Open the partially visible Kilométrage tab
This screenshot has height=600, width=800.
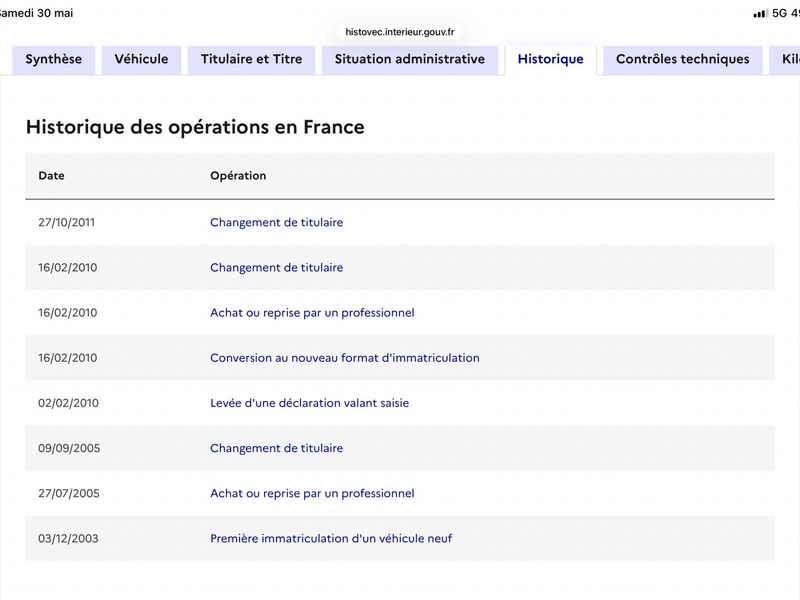785,60
